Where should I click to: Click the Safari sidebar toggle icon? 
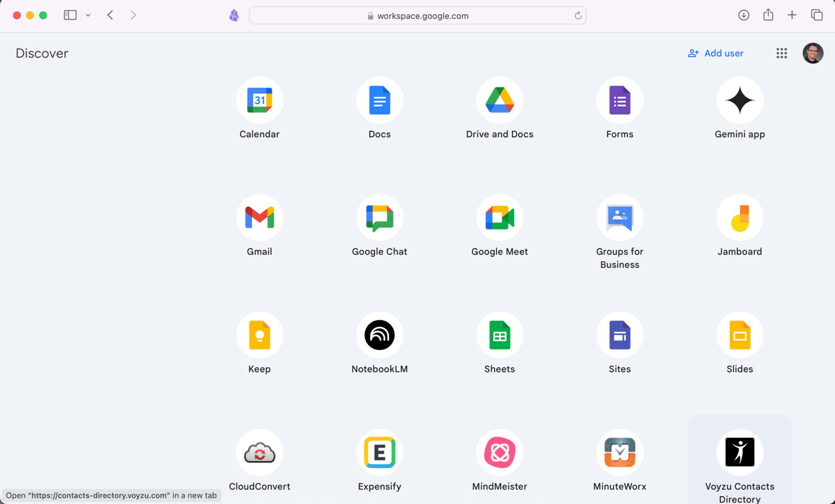pos(70,15)
